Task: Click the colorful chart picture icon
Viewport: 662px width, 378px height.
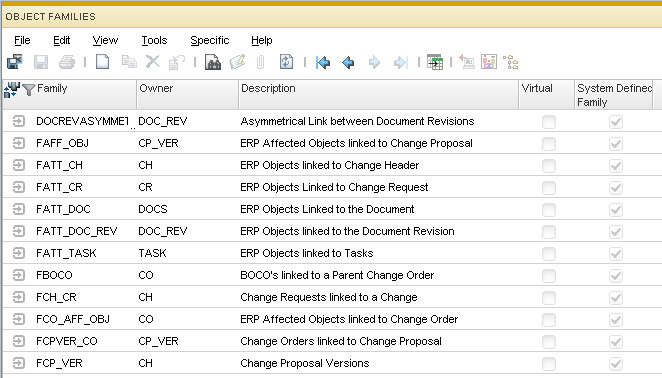Action: click(x=489, y=62)
